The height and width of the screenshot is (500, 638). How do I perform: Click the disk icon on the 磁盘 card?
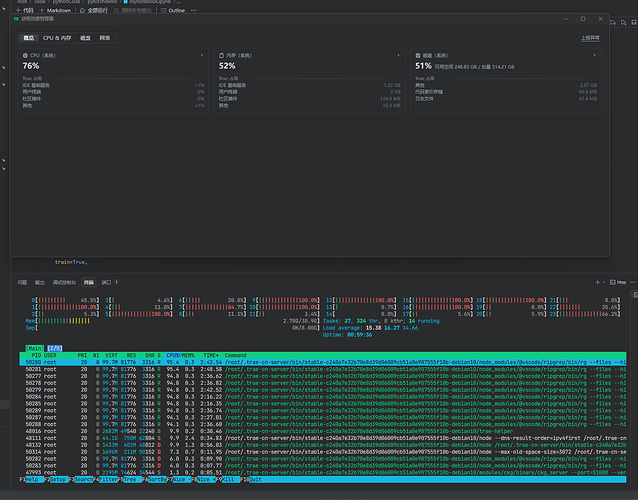417,55
